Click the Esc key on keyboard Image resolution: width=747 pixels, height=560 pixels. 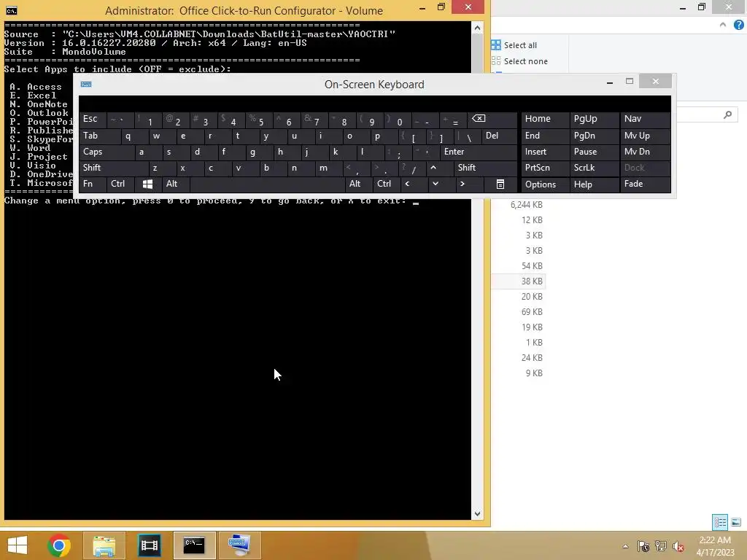pos(93,119)
